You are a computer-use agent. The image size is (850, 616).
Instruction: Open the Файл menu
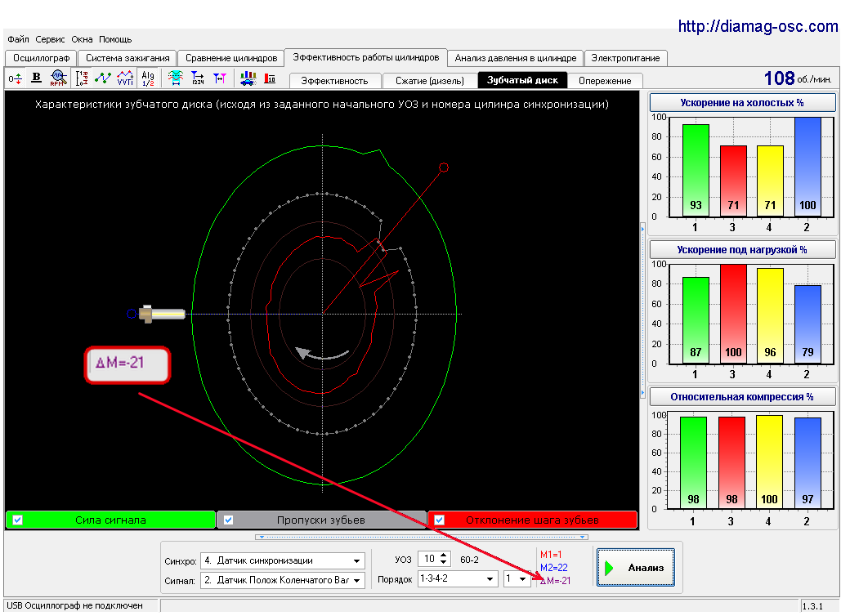(19, 39)
